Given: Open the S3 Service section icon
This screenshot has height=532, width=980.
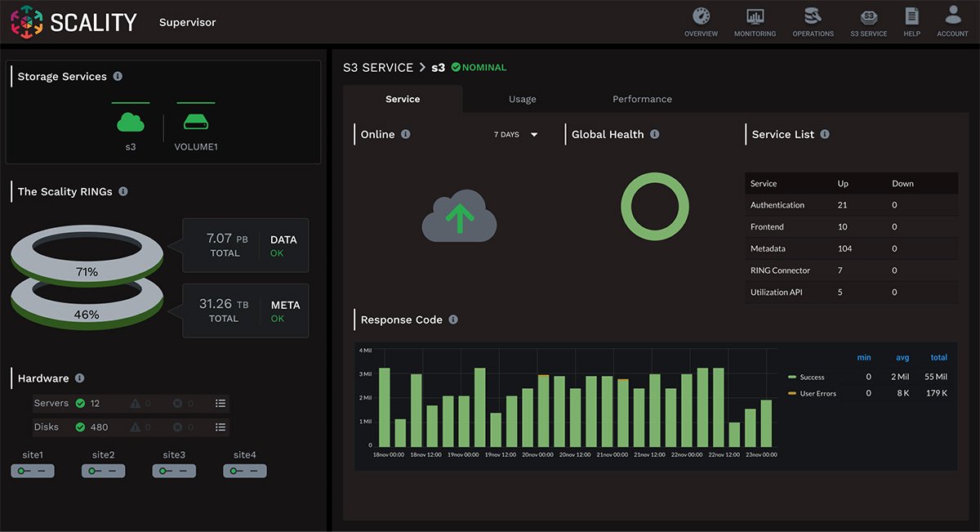Looking at the screenshot, I should (x=868, y=18).
